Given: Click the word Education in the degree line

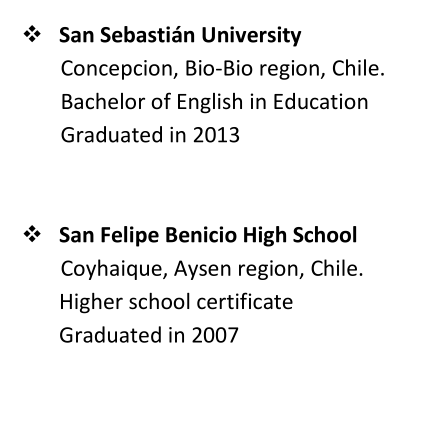Looking at the screenshot, I should point(321,102).
